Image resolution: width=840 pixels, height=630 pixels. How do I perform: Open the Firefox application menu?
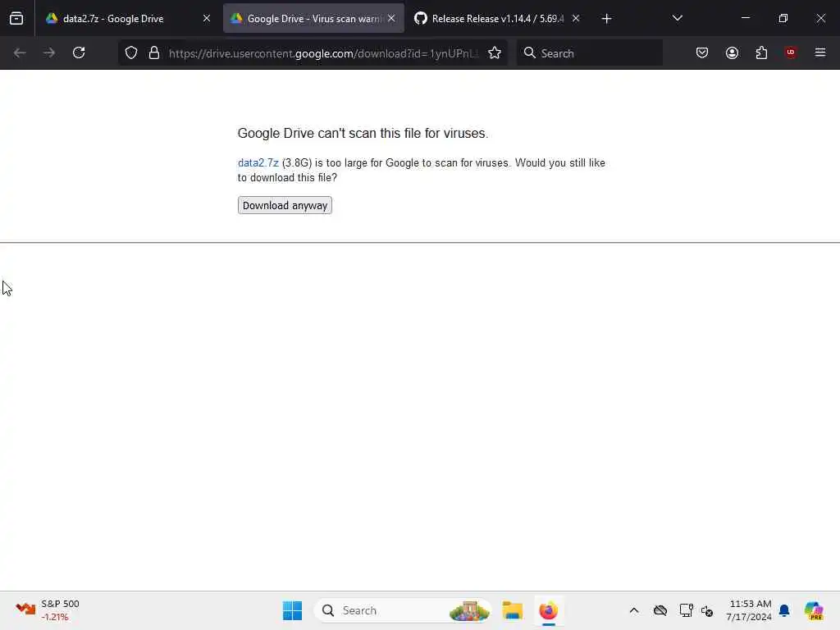[x=820, y=52]
